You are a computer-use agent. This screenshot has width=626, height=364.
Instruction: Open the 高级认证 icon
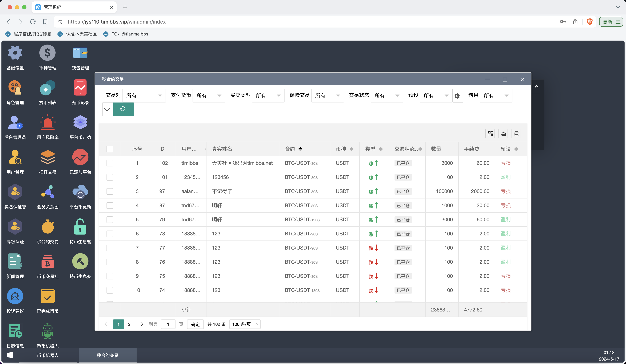pyautogui.click(x=15, y=226)
